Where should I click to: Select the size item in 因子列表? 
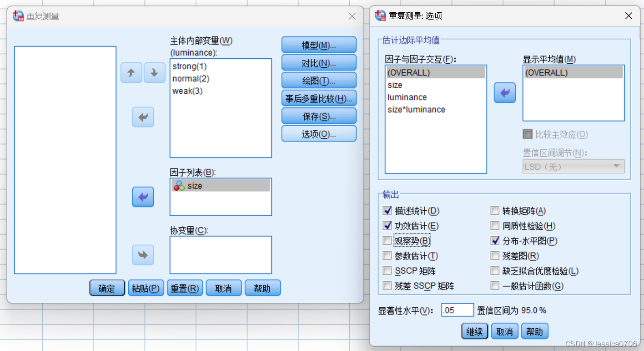pos(221,186)
